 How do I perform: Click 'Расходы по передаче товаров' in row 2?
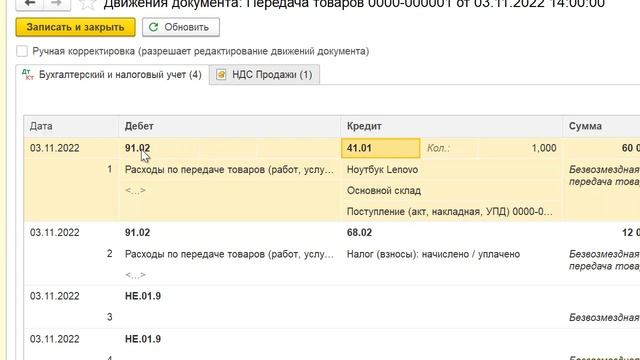point(229,254)
